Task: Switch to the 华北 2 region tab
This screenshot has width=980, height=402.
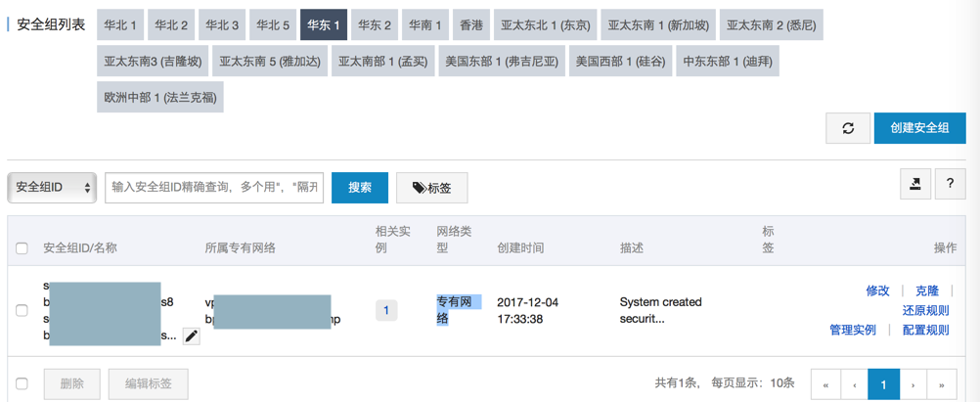Action: click(x=171, y=24)
